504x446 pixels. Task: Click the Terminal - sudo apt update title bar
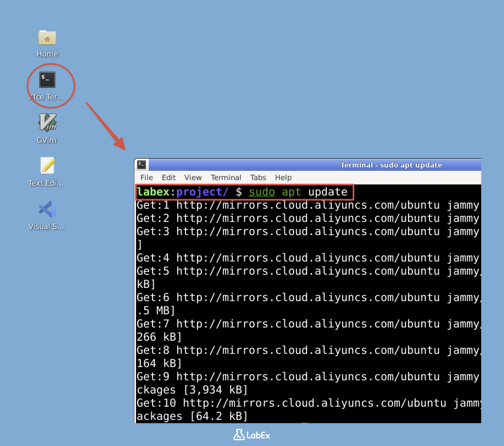(390, 165)
